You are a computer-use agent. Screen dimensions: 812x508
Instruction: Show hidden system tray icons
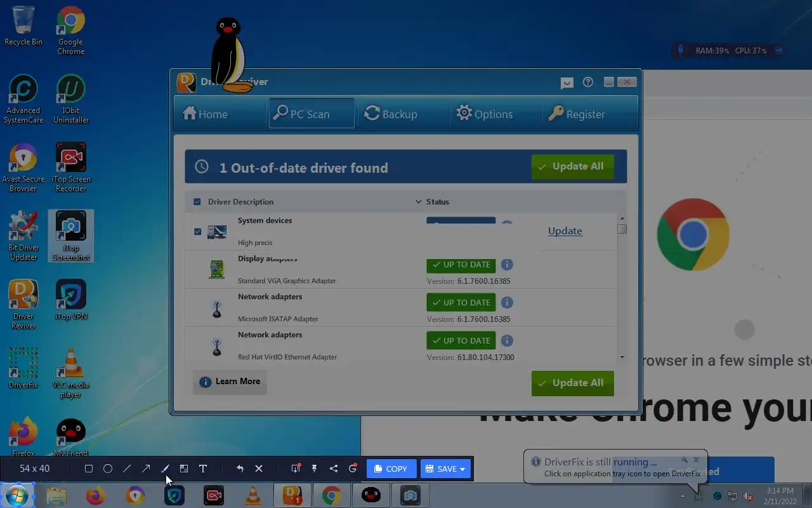point(683,496)
